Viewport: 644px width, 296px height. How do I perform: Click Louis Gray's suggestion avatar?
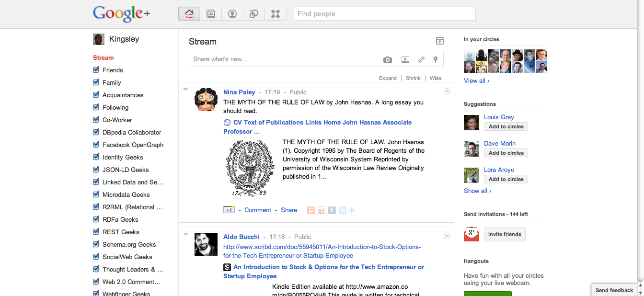pyautogui.click(x=471, y=123)
